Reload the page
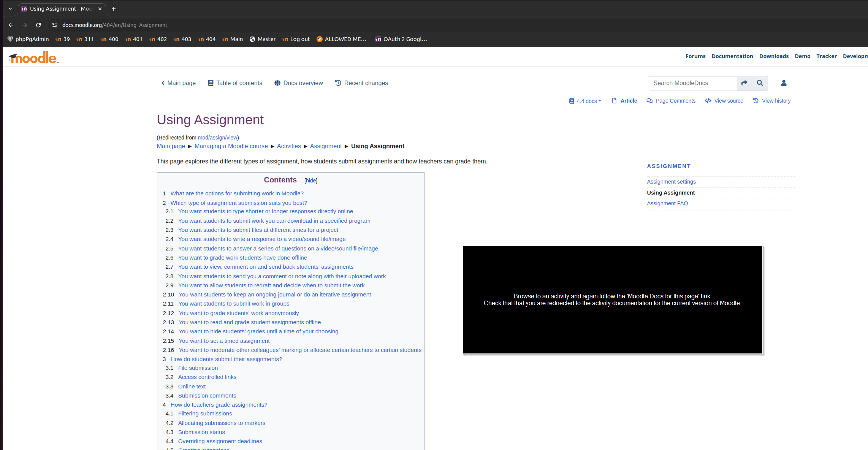The image size is (868, 450). pos(38,25)
